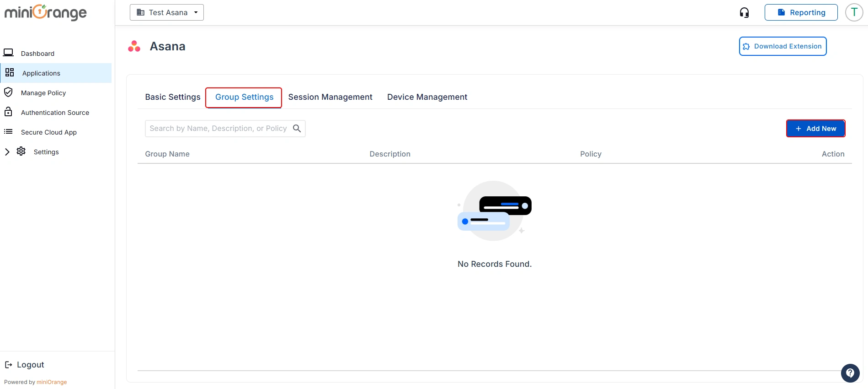Image resolution: width=868 pixels, height=389 pixels.
Task: Open the Test Asana dropdown
Action: pos(167,12)
